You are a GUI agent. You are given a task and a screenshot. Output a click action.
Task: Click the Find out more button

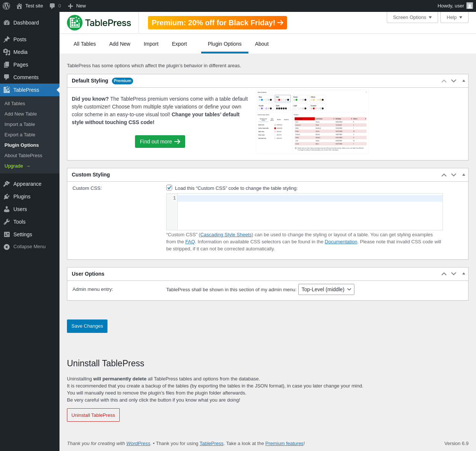pos(160,142)
